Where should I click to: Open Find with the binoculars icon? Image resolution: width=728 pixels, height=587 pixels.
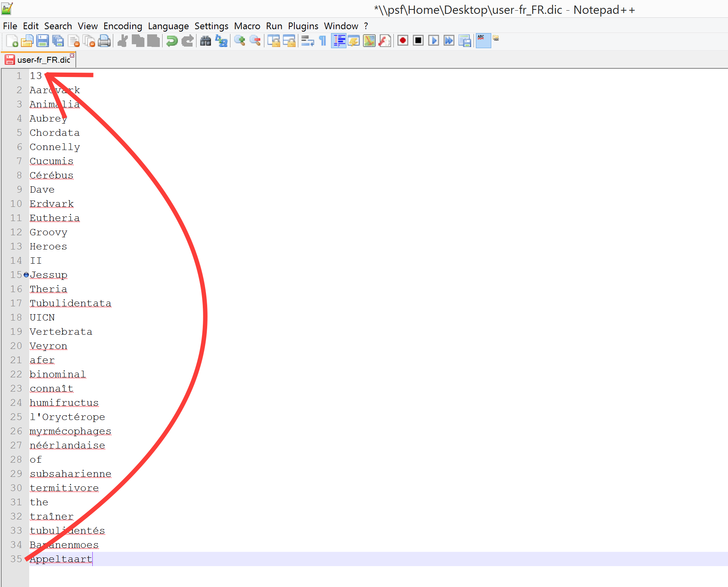point(206,41)
